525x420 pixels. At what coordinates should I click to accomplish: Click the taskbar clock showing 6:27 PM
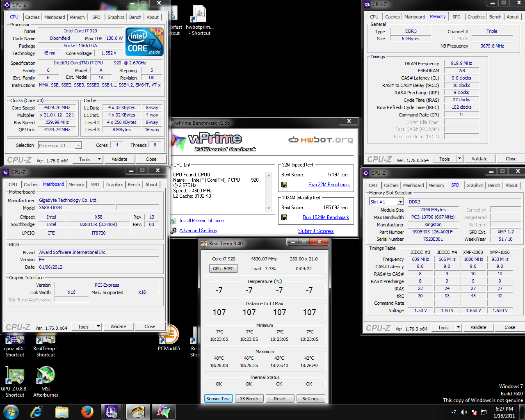click(x=504, y=412)
